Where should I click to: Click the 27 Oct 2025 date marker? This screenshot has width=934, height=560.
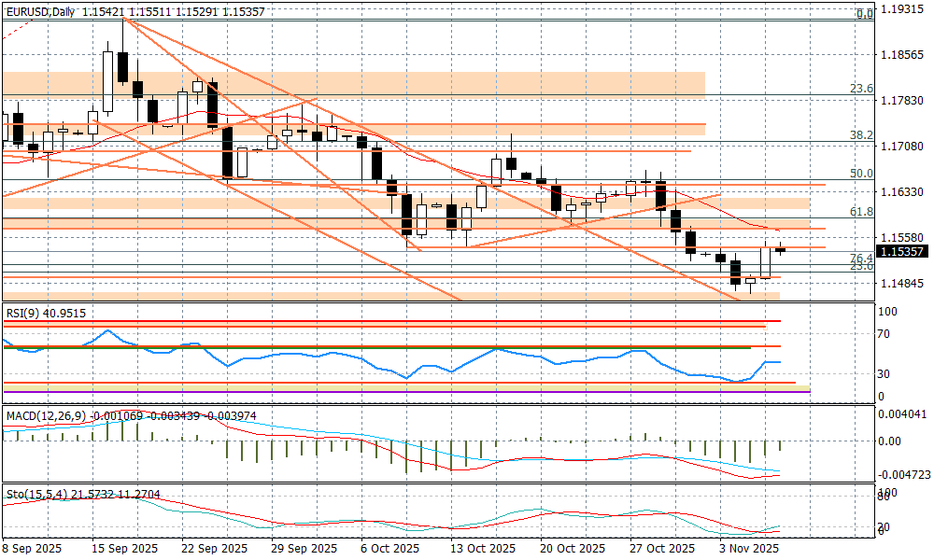(662, 549)
